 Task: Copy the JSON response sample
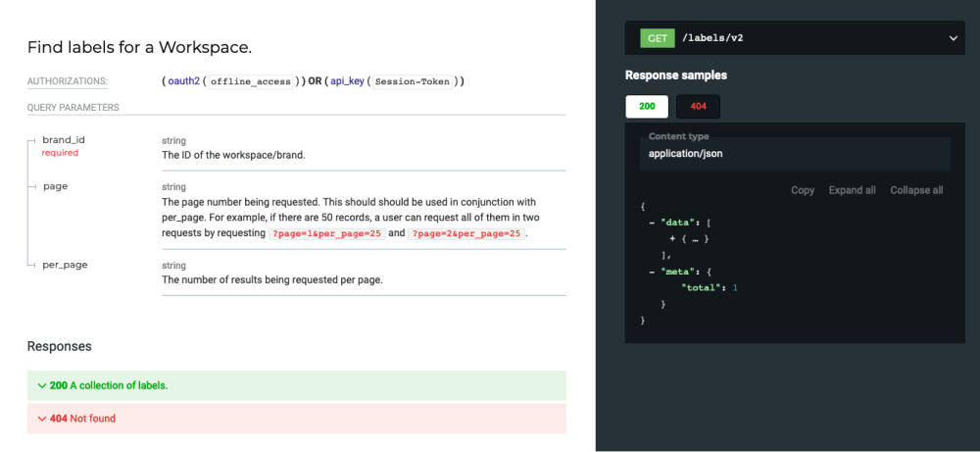coord(802,190)
